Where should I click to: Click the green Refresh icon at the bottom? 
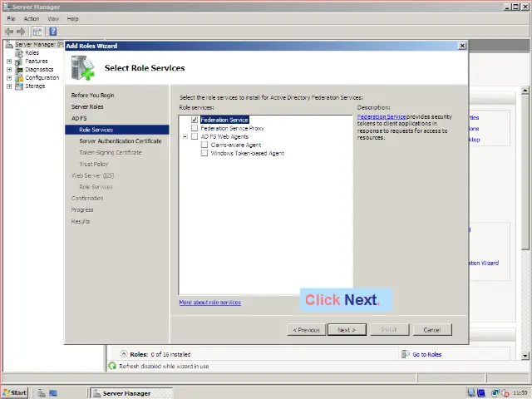[x=112, y=366]
